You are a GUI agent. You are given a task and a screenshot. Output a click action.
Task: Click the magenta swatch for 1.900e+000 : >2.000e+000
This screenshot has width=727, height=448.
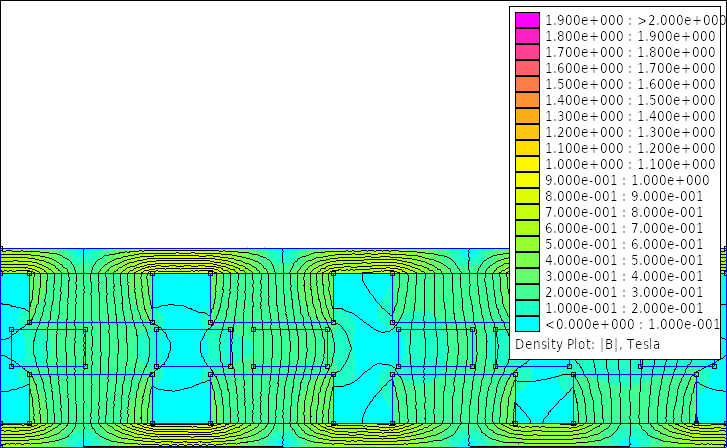tap(527, 20)
